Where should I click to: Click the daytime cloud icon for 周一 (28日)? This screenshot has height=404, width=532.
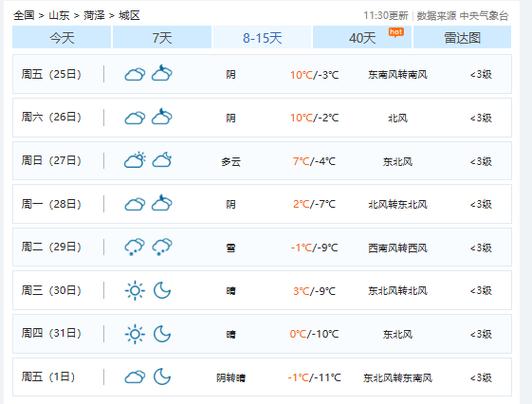[x=135, y=204]
